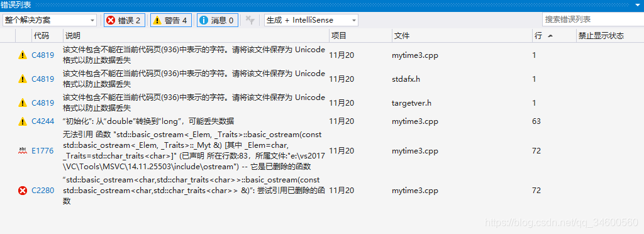Select the code page 936 description in the mytime3.cpp row
This screenshot has width=644, height=234.
(194, 55)
